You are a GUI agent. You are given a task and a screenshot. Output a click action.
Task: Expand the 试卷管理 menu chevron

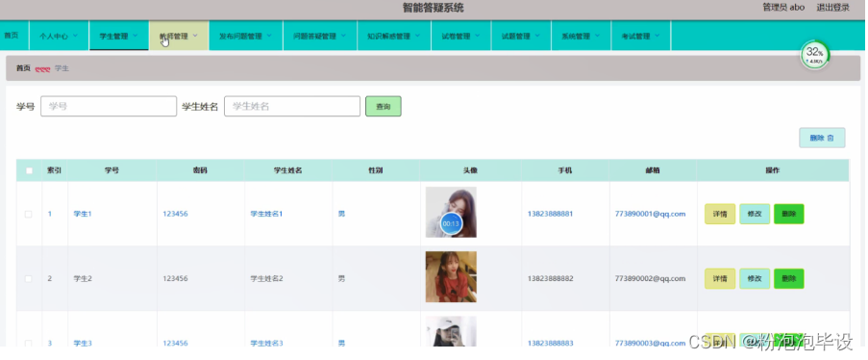(478, 36)
